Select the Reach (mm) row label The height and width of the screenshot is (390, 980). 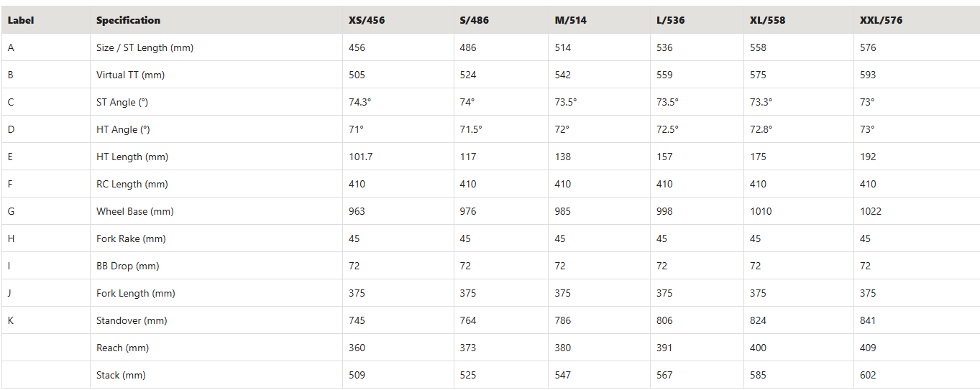coord(122,348)
